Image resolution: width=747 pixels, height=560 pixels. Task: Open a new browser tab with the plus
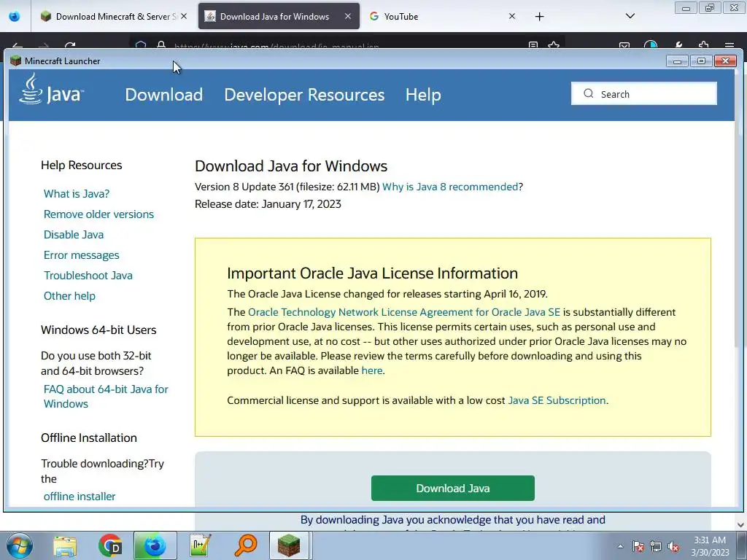click(539, 17)
